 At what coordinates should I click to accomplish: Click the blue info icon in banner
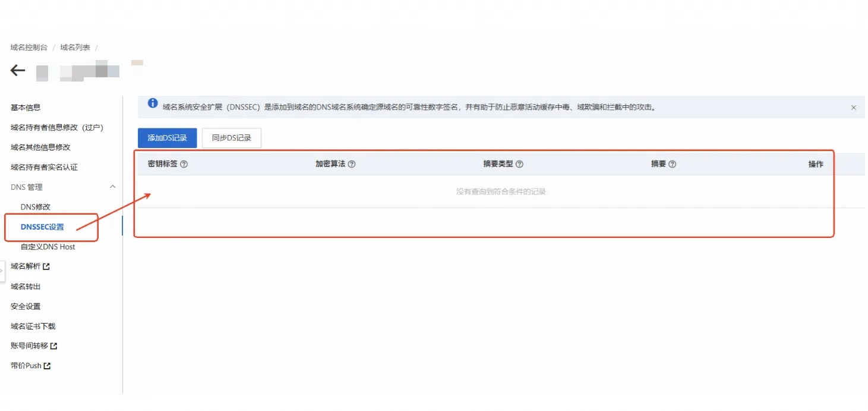pyautogui.click(x=153, y=103)
